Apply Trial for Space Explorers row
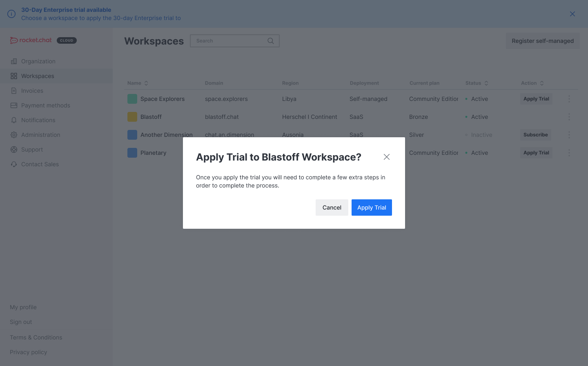The width and height of the screenshot is (588, 366). [x=536, y=99]
